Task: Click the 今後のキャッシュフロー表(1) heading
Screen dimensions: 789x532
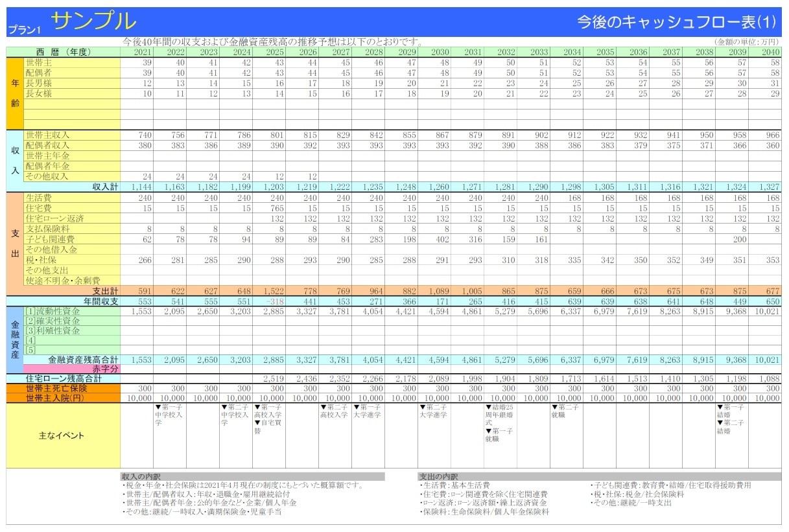Action: pyautogui.click(x=676, y=22)
